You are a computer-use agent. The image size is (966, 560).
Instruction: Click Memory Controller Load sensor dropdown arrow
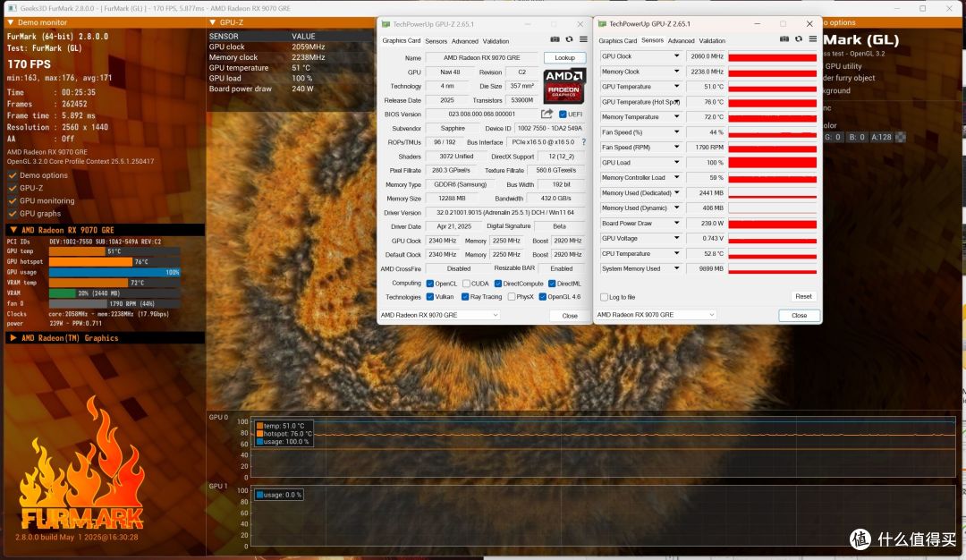(x=676, y=177)
